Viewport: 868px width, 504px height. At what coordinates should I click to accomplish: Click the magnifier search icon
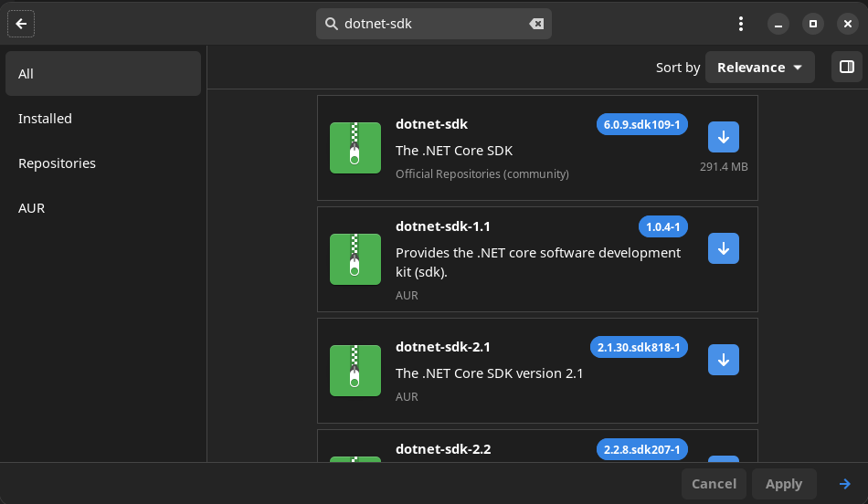coord(331,24)
